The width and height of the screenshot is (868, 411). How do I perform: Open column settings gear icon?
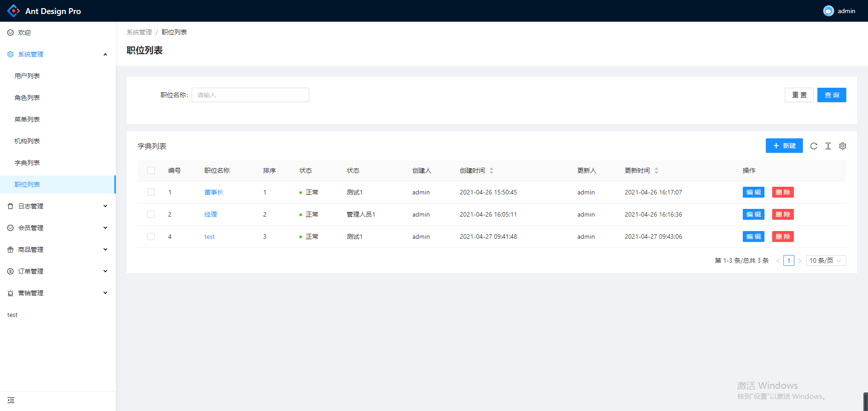point(843,146)
